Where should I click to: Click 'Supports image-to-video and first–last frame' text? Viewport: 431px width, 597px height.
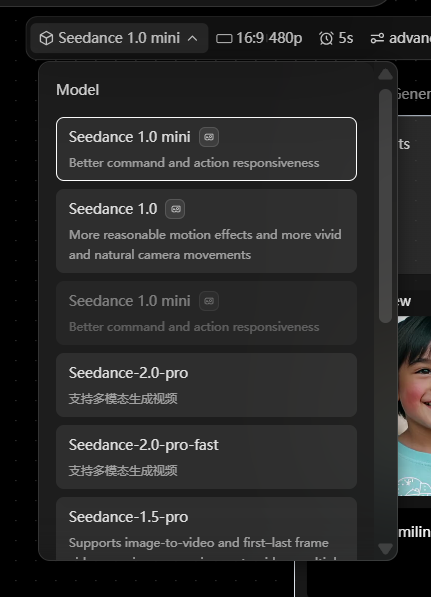click(198, 543)
